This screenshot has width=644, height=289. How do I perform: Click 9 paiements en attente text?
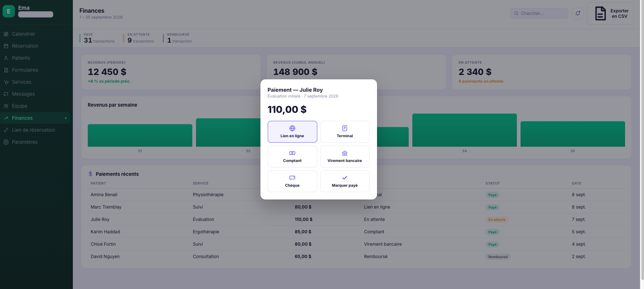point(481,81)
